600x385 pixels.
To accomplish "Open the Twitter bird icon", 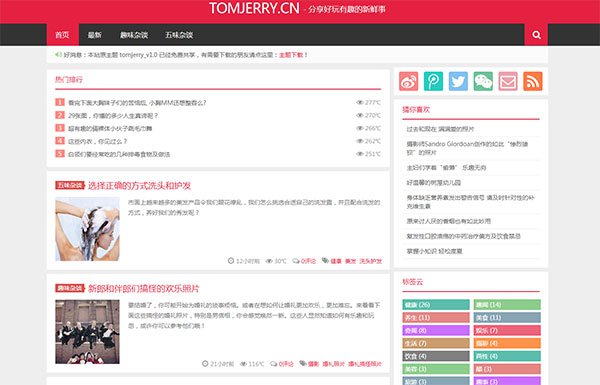I will 458,81.
